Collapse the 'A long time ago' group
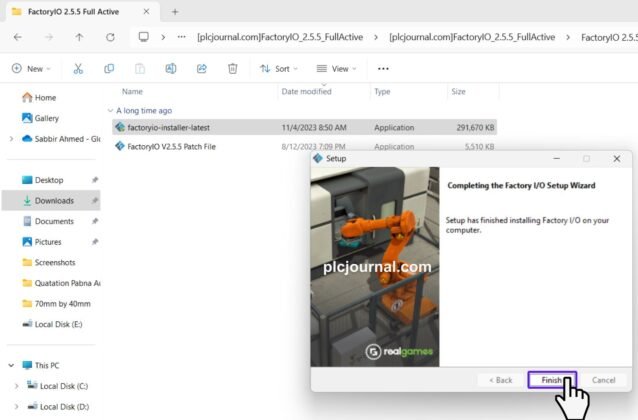Viewport: 638px width, 420px height. tap(110, 110)
